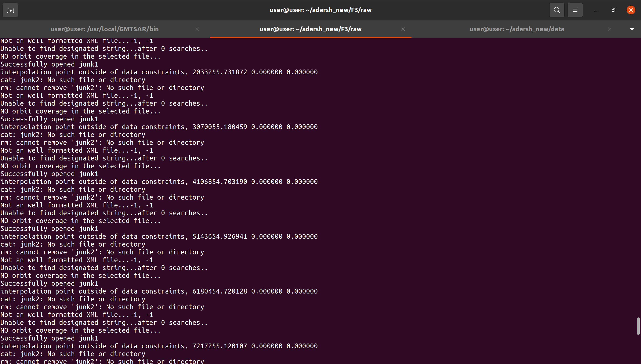
Task: Minimize the terminal window
Action: pos(596,10)
